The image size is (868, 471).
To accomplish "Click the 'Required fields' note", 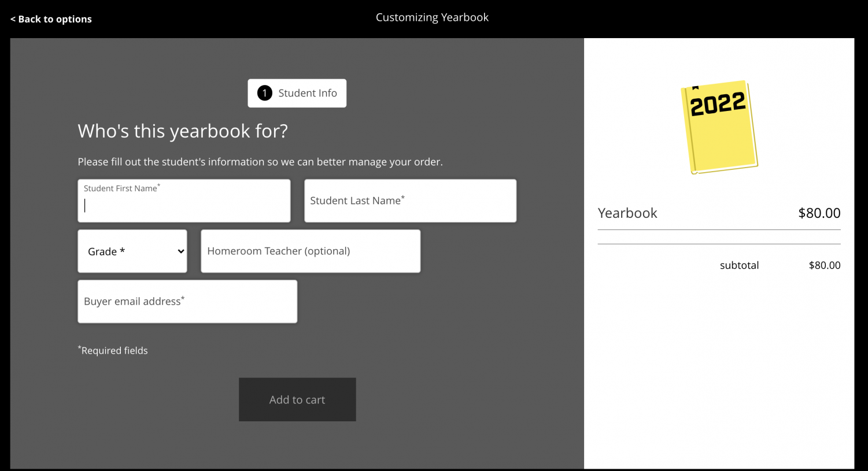I will coord(113,350).
